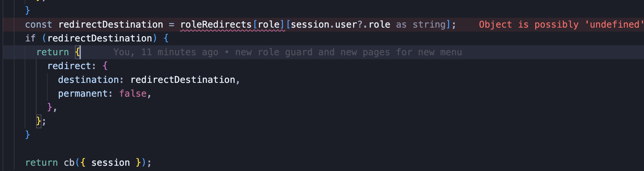644x171 pixels.
Task: Click session.user?.role expression
Action: point(340,25)
